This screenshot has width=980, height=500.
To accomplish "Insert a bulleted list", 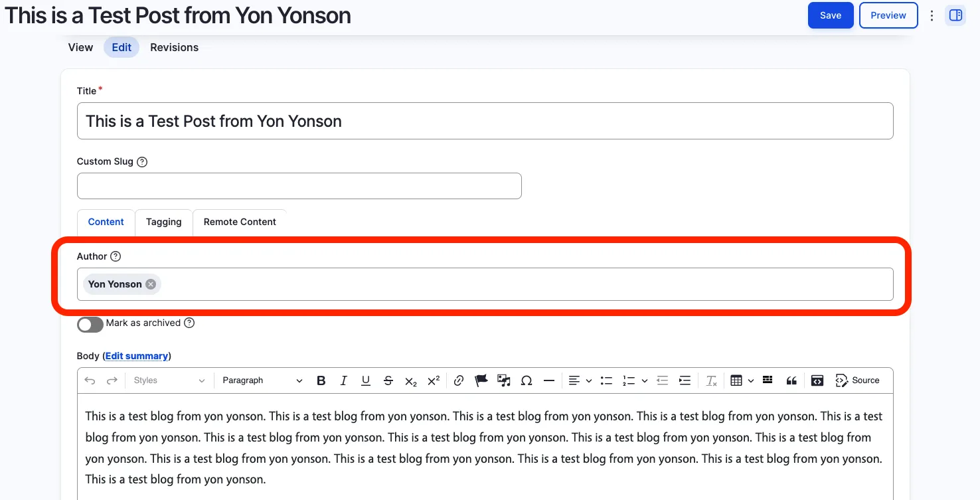I will (x=606, y=380).
